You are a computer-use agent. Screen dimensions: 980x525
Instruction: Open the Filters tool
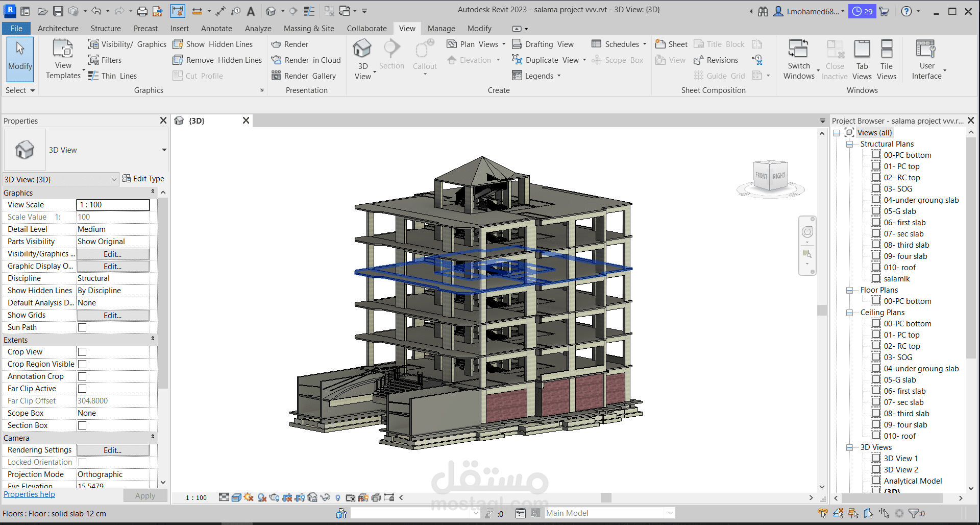(105, 60)
